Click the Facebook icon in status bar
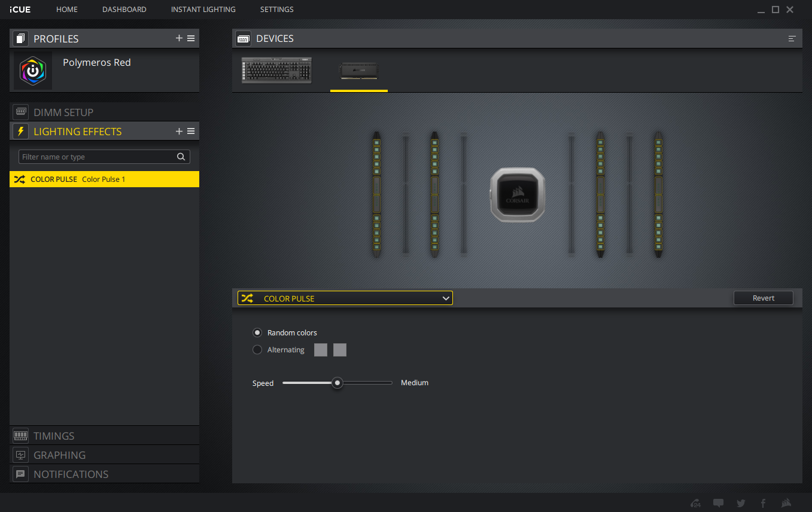This screenshot has width=812, height=512. point(763,503)
